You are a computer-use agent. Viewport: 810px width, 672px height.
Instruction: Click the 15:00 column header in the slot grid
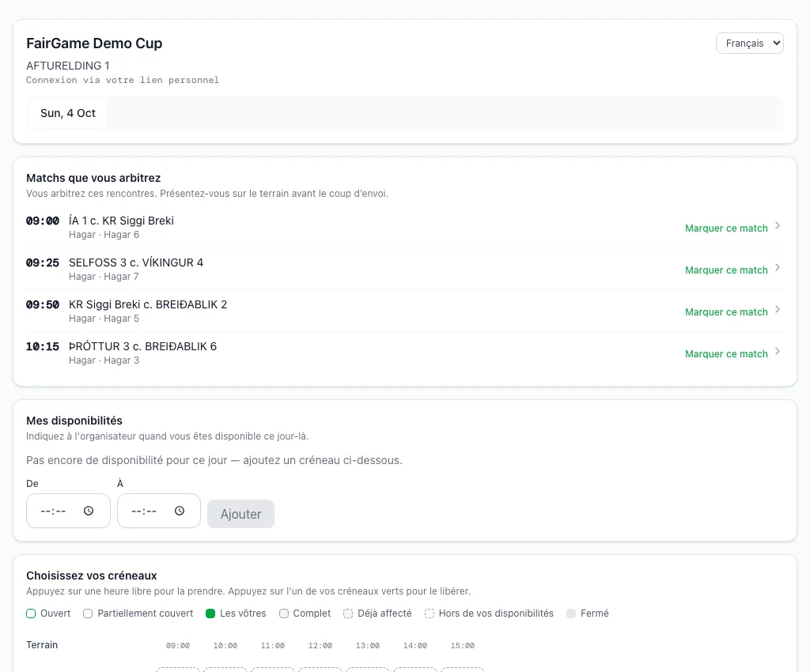(x=462, y=646)
